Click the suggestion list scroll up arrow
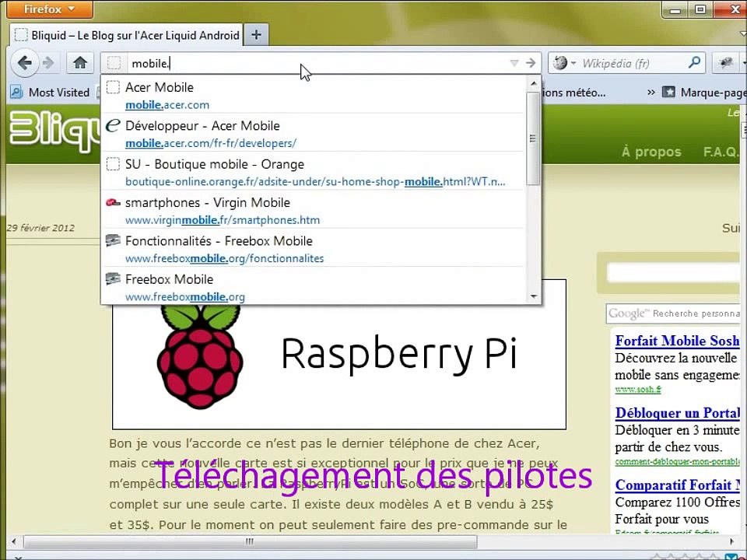Image resolution: width=747 pixels, height=560 pixels. [534, 84]
